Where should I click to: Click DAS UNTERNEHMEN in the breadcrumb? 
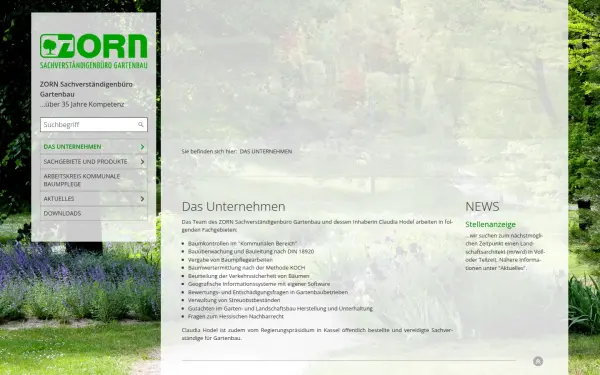coord(266,152)
